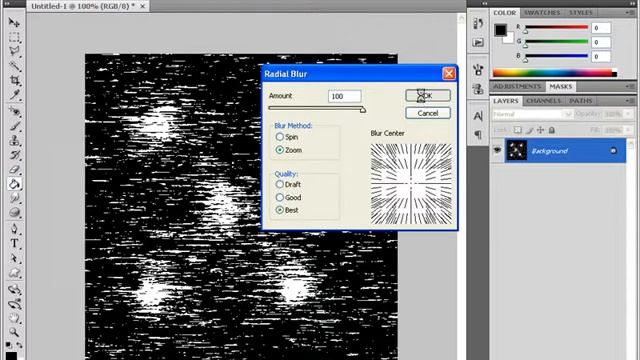Image resolution: width=640 pixels, height=360 pixels.
Task: Open the Clone Source panel icon in dock
Action: click(x=478, y=89)
